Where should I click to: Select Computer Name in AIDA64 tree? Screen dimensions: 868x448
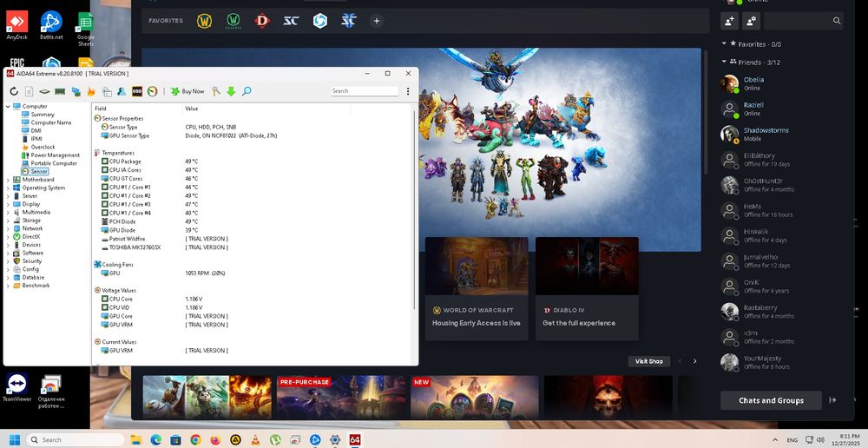coord(51,123)
